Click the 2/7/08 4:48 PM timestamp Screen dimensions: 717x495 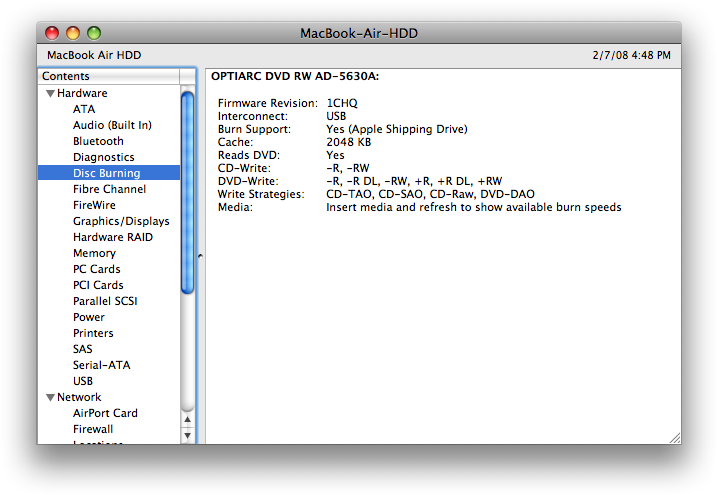pos(631,55)
